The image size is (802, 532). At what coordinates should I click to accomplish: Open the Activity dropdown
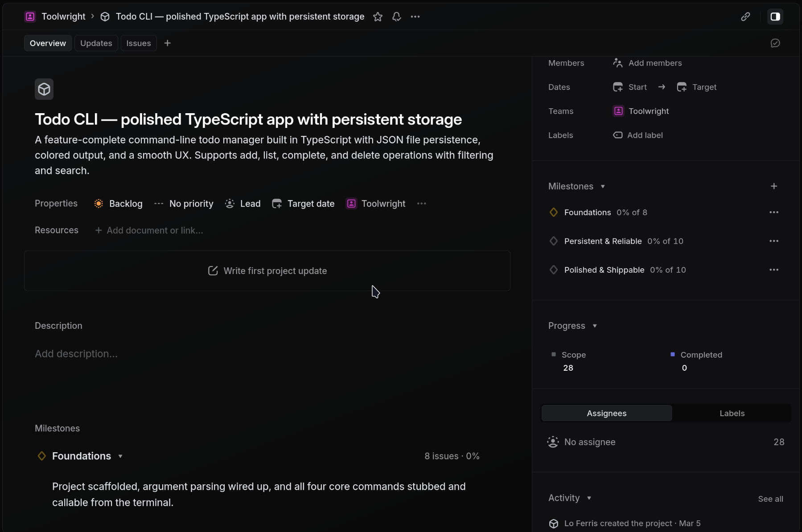589,498
